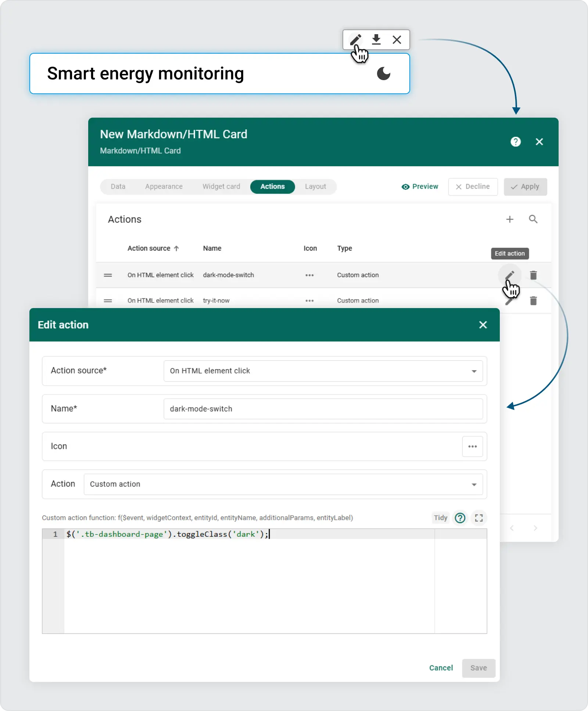Edit the dark-mode-switch action
The height and width of the screenshot is (711, 588).
click(509, 275)
